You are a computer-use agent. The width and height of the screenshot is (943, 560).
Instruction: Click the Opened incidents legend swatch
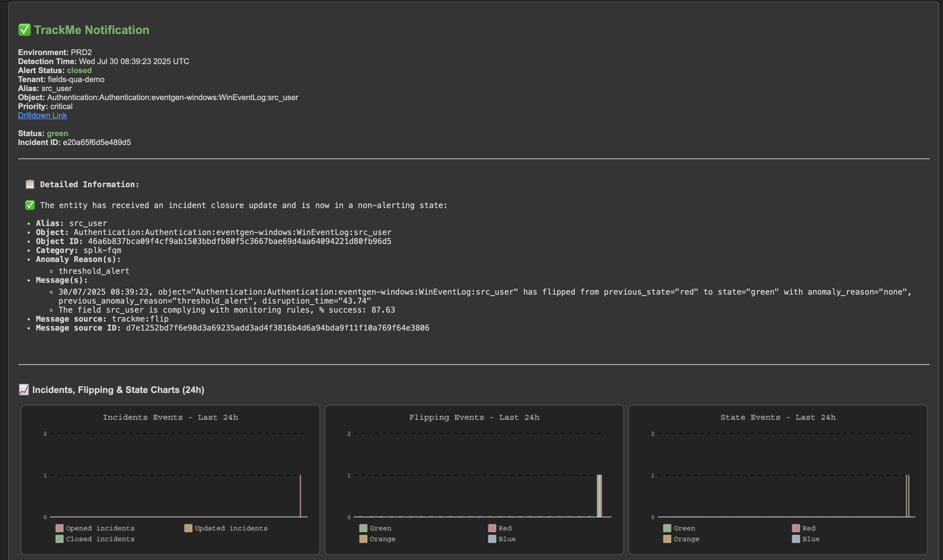[59, 528]
